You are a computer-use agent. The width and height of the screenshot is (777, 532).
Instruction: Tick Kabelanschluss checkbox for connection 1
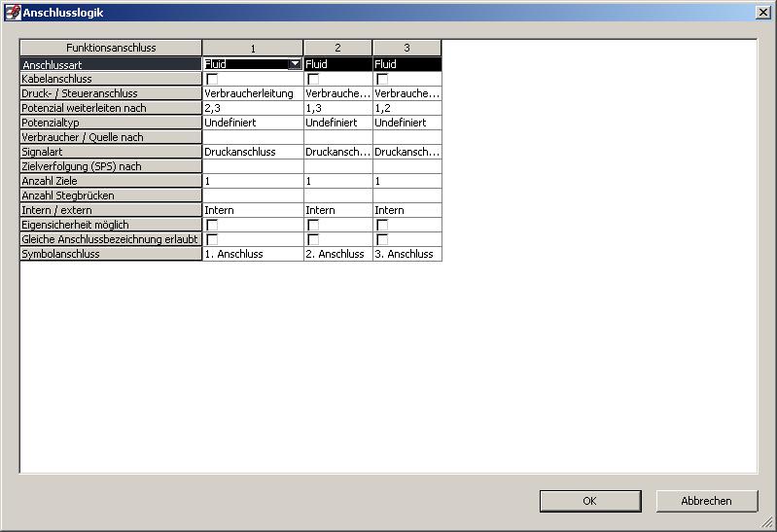tap(212, 79)
